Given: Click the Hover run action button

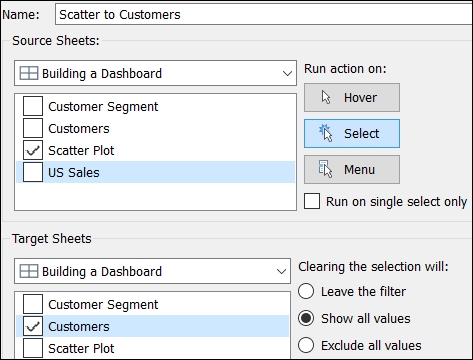Looking at the screenshot, I should [352, 98].
